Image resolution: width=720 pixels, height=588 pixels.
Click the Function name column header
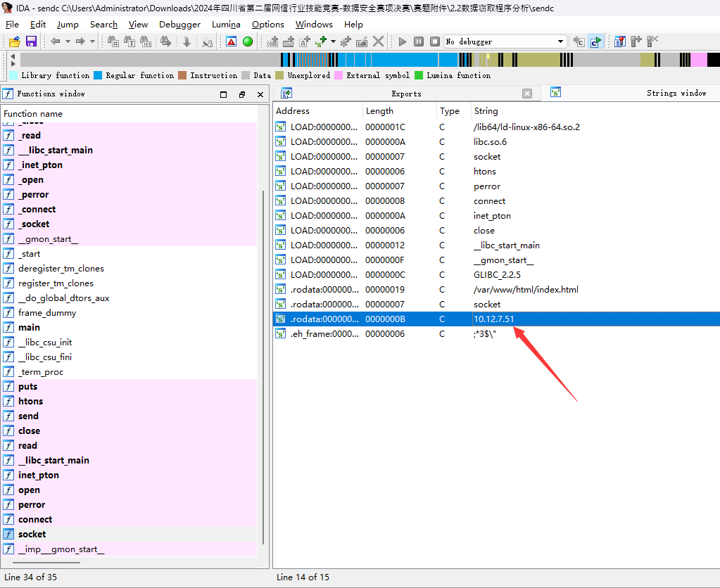(129, 114)
